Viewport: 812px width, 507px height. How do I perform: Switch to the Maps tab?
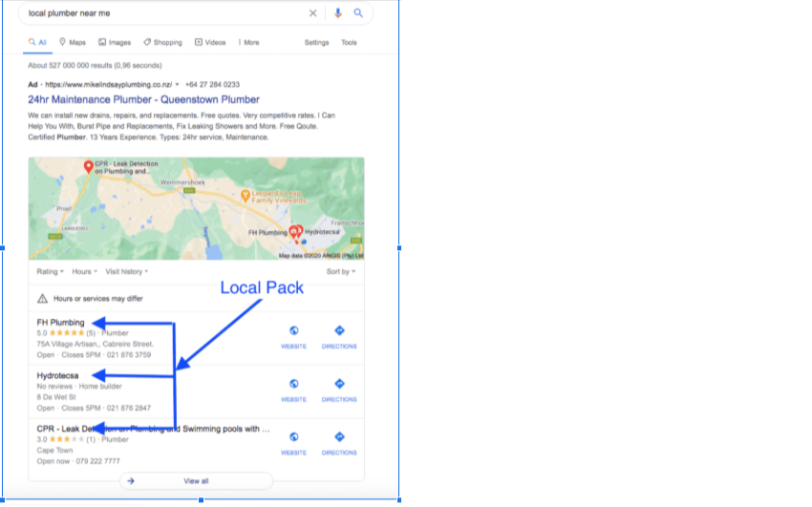point(73,42)
